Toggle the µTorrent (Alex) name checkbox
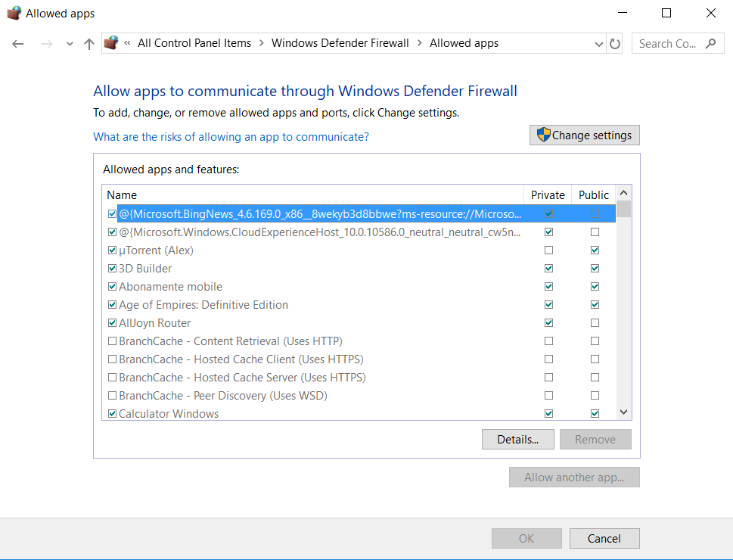 tap(112, 250)
